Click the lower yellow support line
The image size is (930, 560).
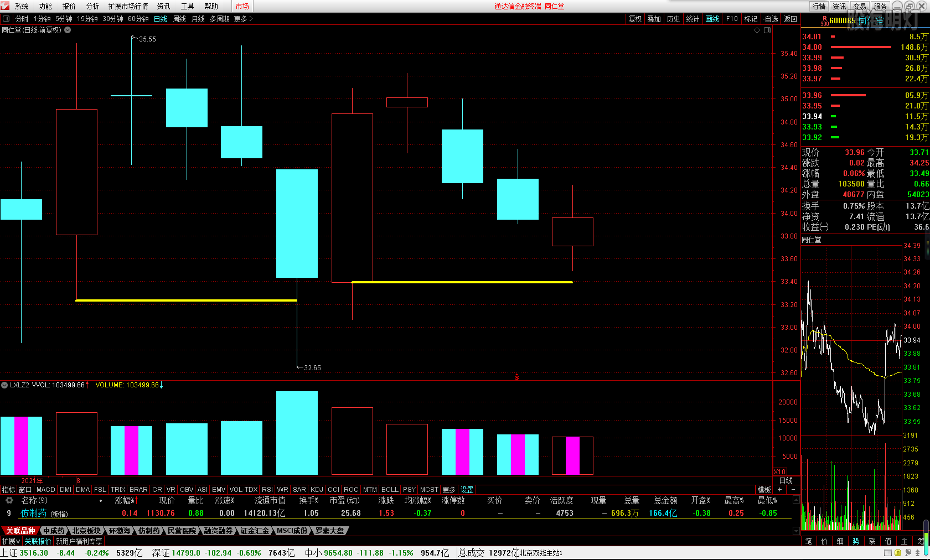pos(186,300)
